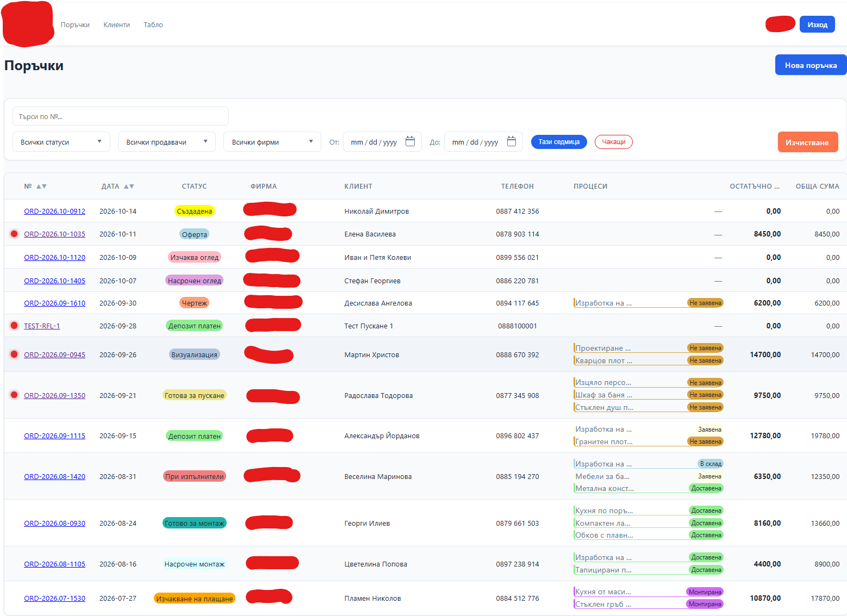The height and width of the screenshot is (616, 847).
Task: Expand the Всички статуси dropdown
Action: (x=61, y=142)
